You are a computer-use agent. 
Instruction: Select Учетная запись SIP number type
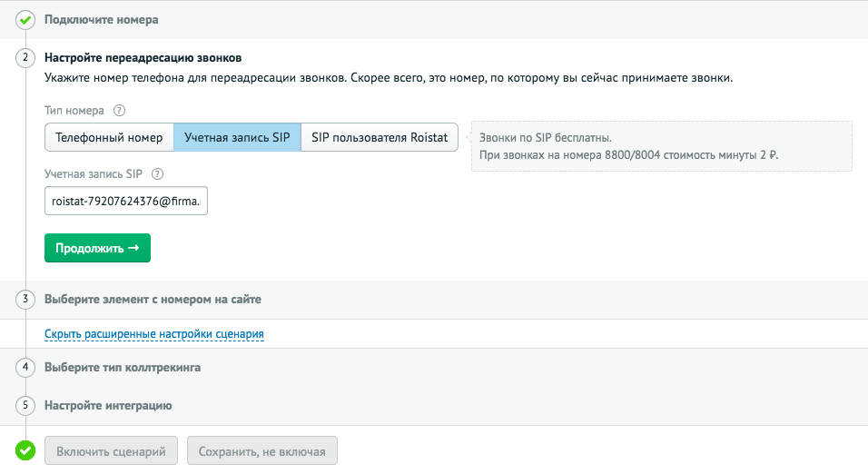click(237, 137)
